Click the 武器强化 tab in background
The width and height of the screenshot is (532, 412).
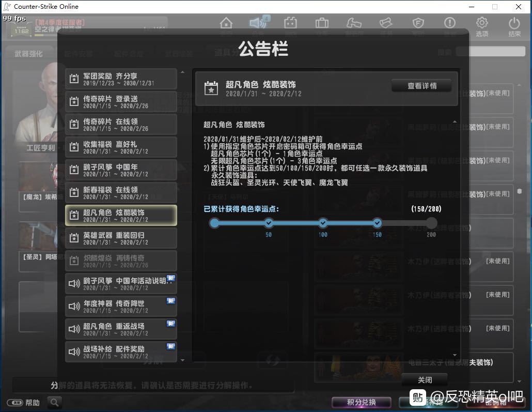(x=28, y=54)
